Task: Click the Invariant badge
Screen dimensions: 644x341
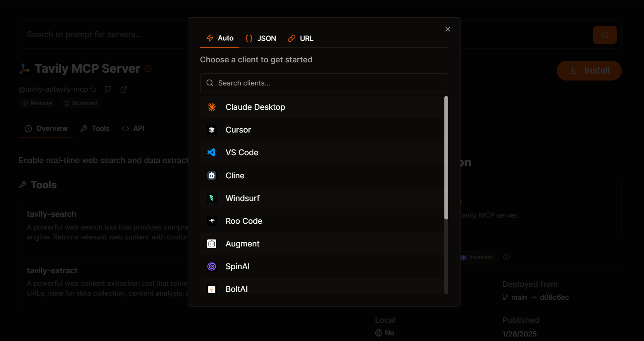Action: click(x=477, y=257)
